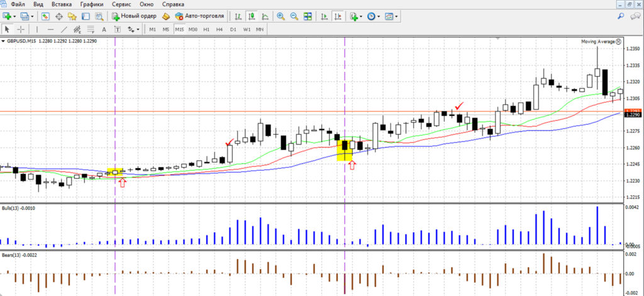Switch to W1 timeframe button
The width and height of the screenshot is (644, 296).
247,30
